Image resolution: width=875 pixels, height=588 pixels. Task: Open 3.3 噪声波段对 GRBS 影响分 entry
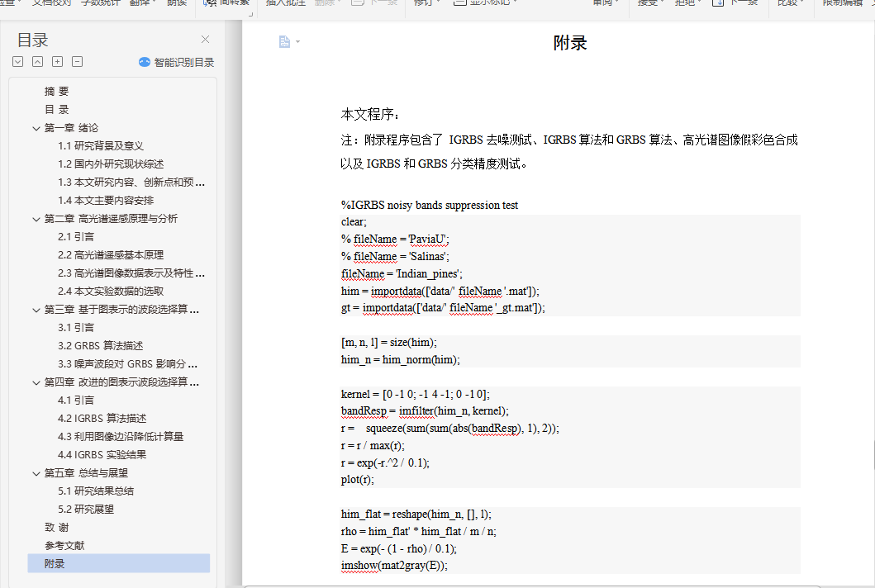coord(128,363)
